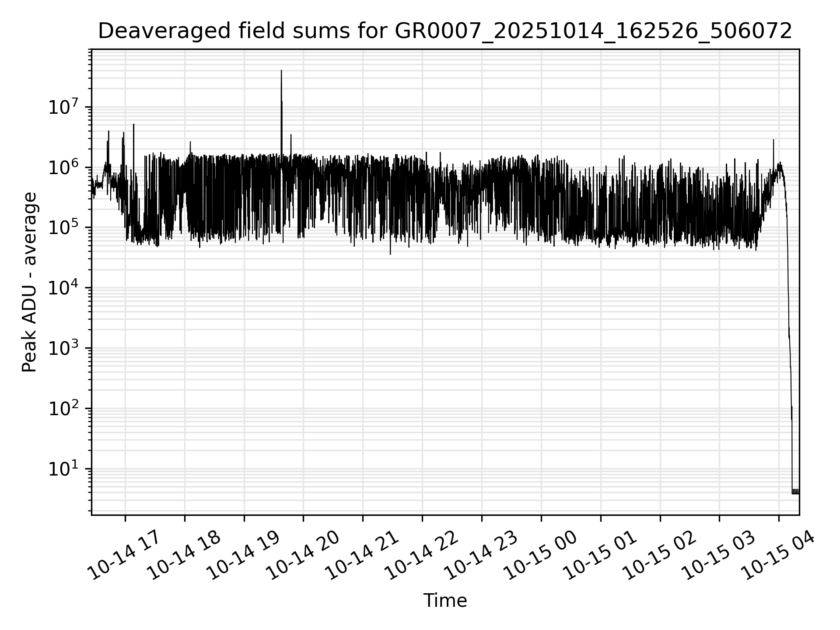
Task: Click the plot title text
Action: (x=445, y=31)
